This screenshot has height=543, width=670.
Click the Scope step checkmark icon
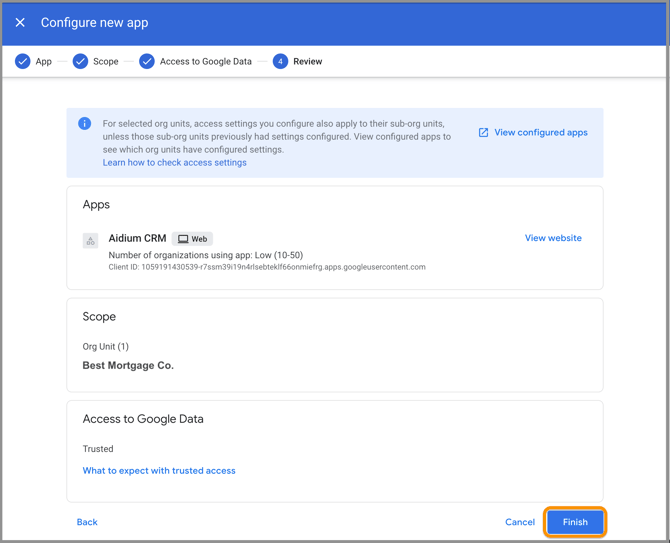pos(80,62)
